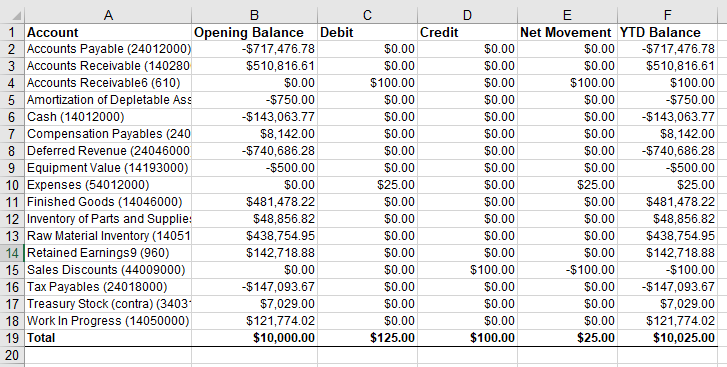727x367 pixels.
Task: Click the select-all corner triangle icon
Action: point(16,16)
